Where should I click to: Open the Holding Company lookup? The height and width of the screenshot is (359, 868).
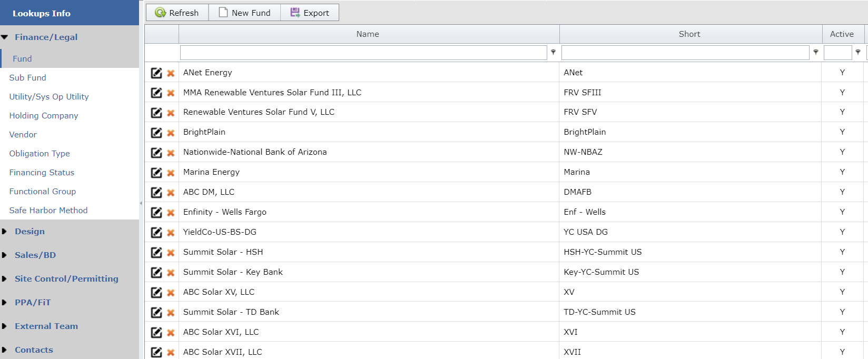44,116
